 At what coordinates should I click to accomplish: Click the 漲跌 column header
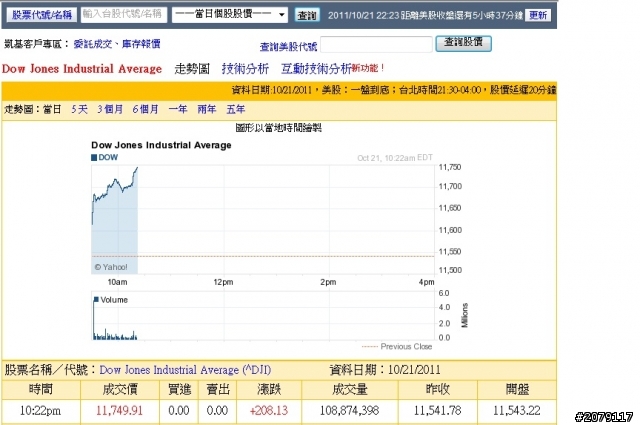click(x=269, y=389)
